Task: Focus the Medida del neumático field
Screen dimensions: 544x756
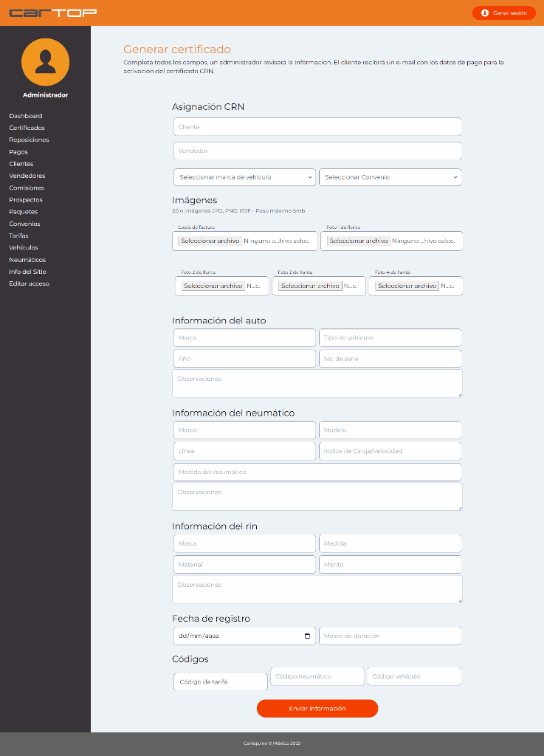Action: click(317, 472)
